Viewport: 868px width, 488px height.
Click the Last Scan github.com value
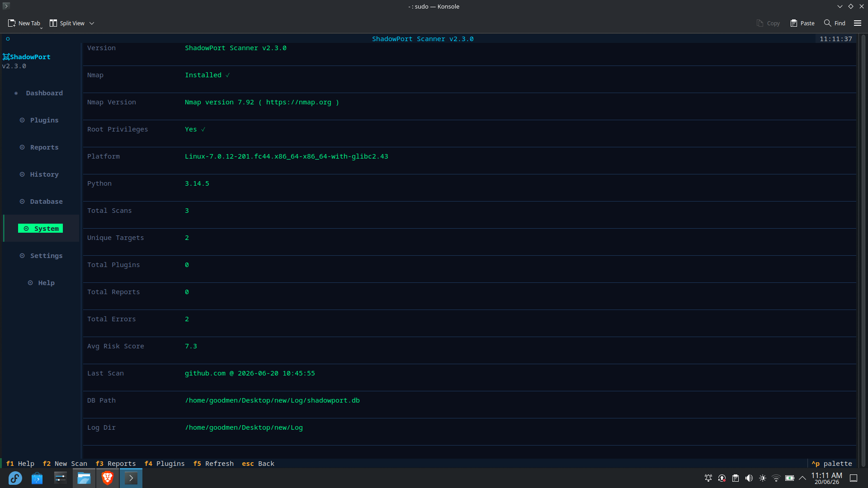[x=250, y=373]
